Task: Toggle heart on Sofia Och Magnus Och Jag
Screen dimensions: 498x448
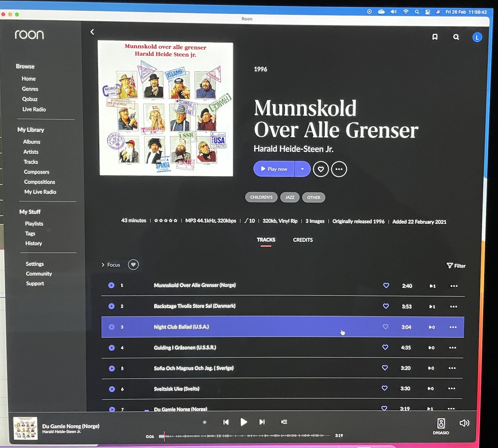Action: (385, 368)
